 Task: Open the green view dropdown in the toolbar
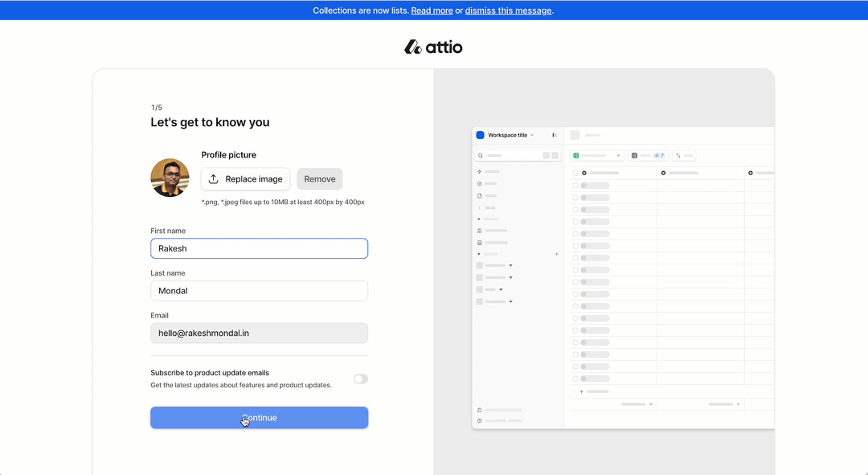click(x=618, y=155)
